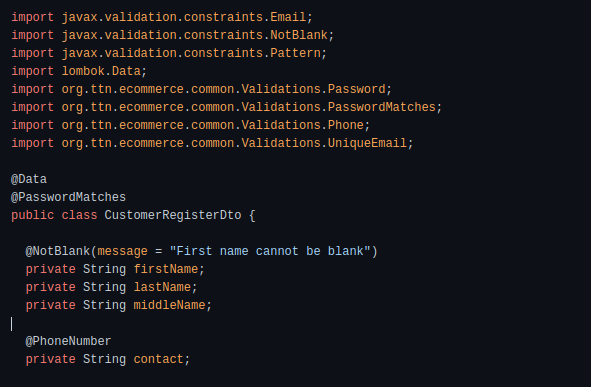Click the public keyword of class declaration
Image resolution: width=591 pixels, height=387 pixels.
click(x=32, y=215)
